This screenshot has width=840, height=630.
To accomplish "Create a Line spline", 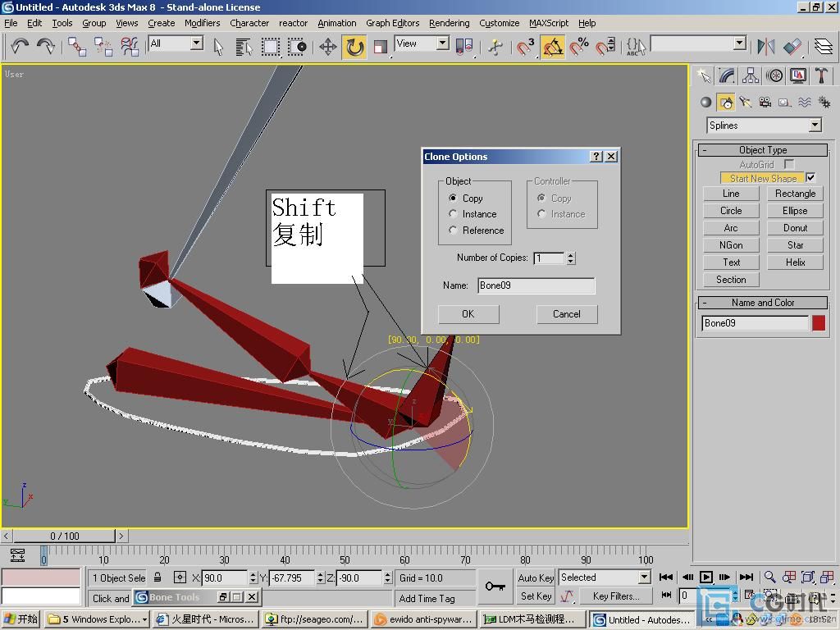I will point(731,194).
